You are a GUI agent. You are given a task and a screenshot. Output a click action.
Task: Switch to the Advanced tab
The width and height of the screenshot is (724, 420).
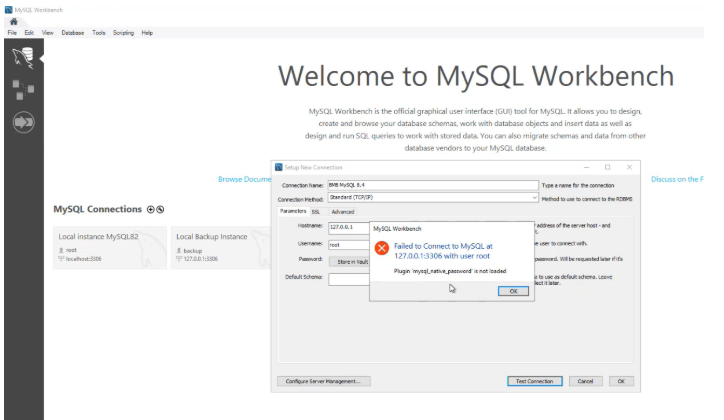(x=343, y=212)
